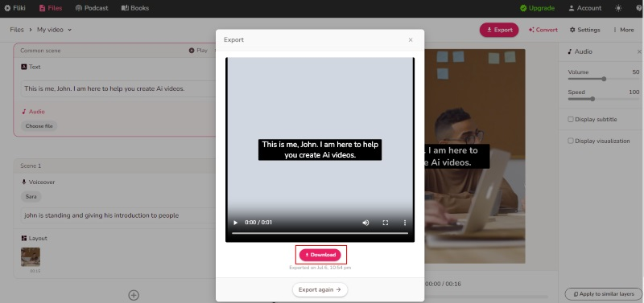Viewport: 644px width, 303px height.
Task: Enable the Display visualization checkbox
Action: (x=571, y=141)
